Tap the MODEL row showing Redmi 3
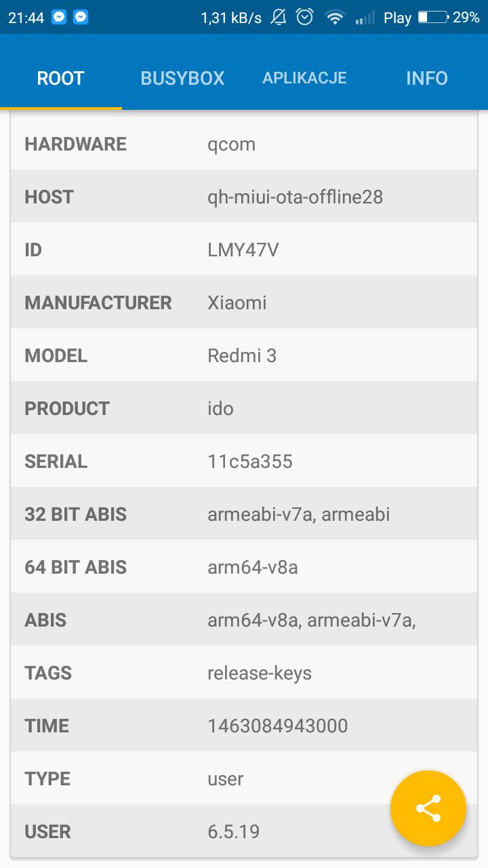This screenshot has width=488, height=868. tap(242, 356)
